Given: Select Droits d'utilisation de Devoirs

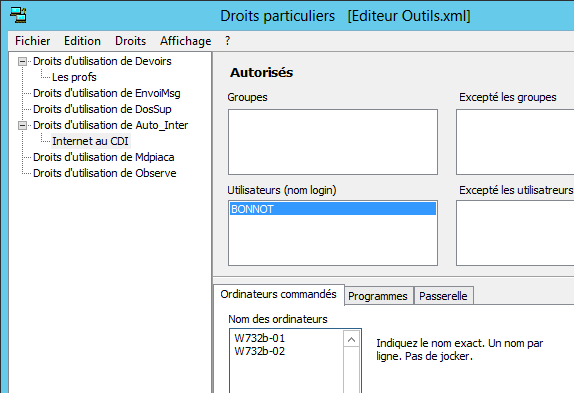Looking at the screenshot, I should (102, 61).
